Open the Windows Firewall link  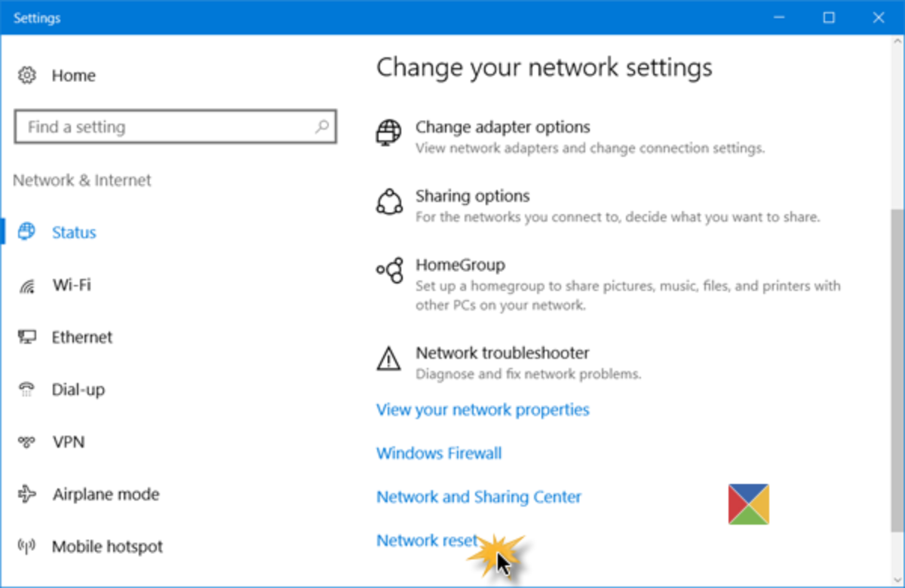click(439, 454)
